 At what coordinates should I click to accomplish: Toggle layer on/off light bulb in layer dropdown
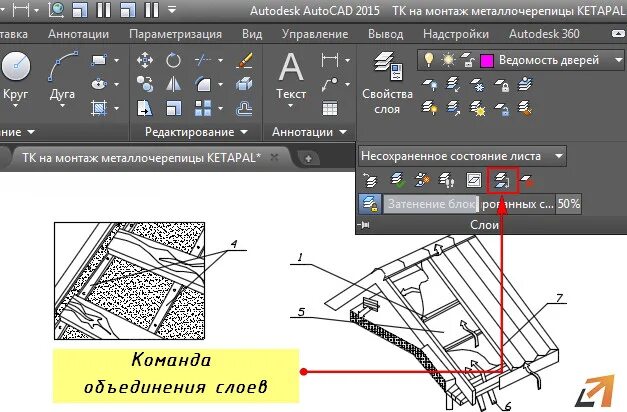coord(429,60)
